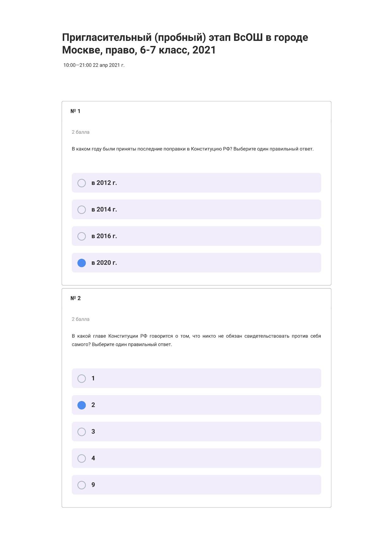Click the в 2012 г. answer row
The width and height of the screenshot is (392, 555).
click(196, 183)
